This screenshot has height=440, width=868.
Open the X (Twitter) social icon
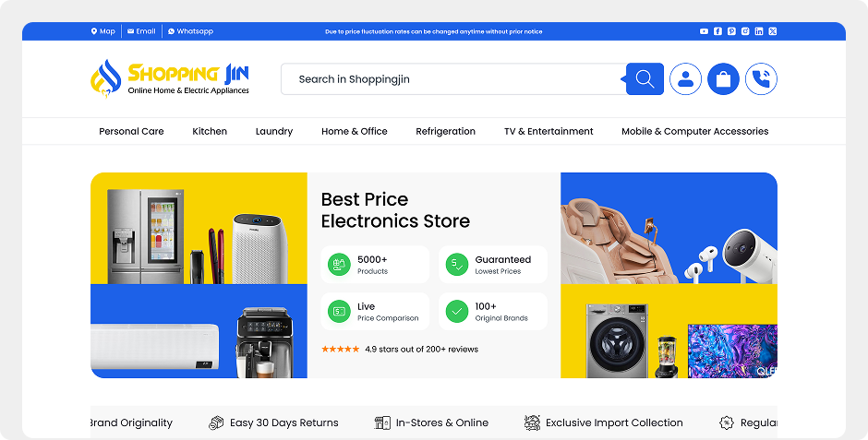pyautogui.click(x=773, y=31)
